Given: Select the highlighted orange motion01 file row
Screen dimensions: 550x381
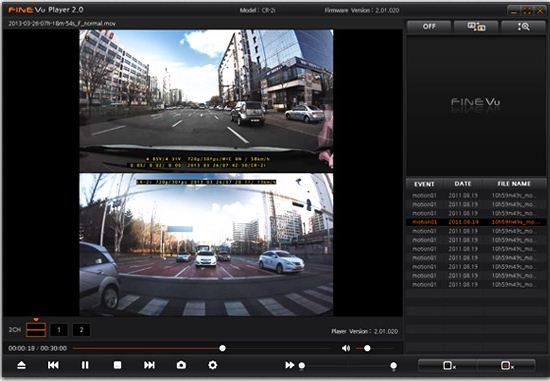Looking at the screenshot, I should click(476, 222).
